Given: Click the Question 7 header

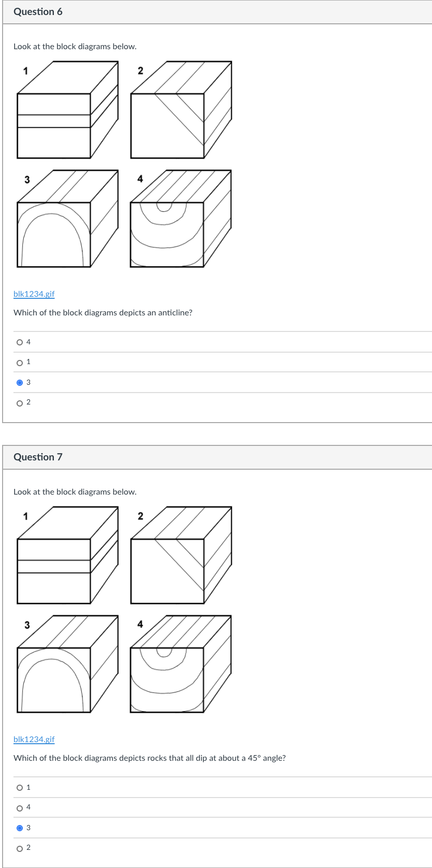Looking at the screenshot, I should tap(38, 457).
